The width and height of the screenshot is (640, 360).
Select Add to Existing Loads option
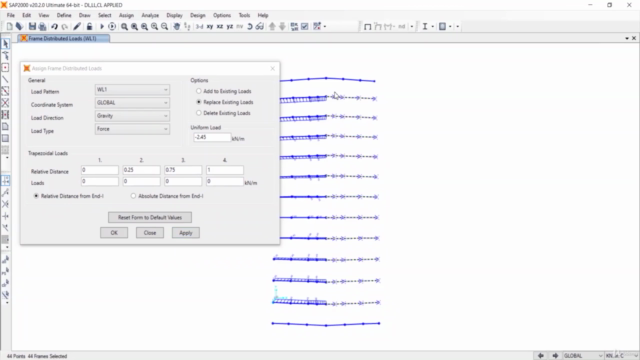point(224,91)
